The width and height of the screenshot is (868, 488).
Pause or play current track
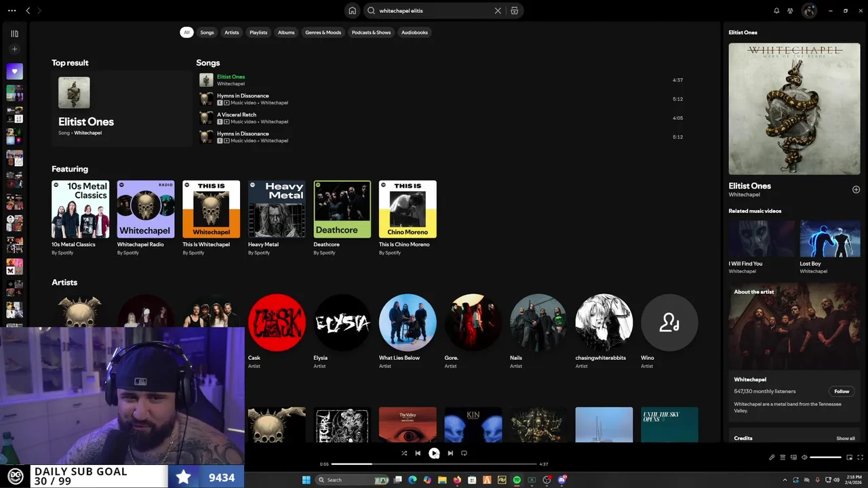434,453
